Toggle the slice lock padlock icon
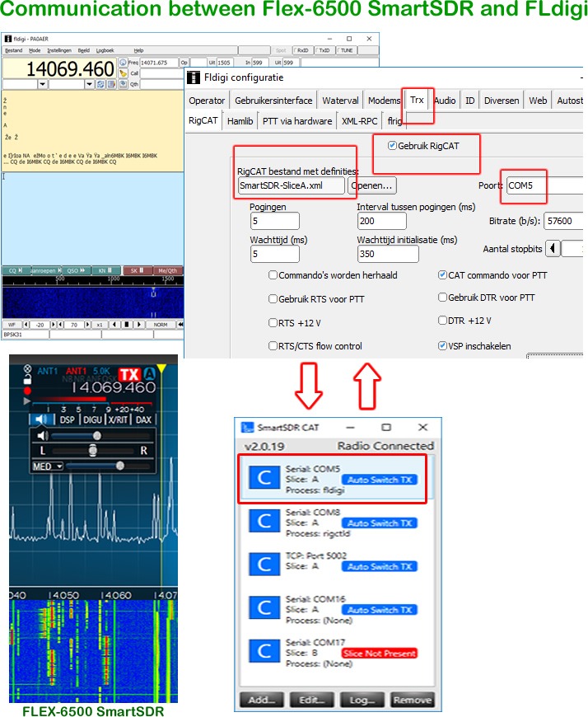588x717 pixels. (27, 379)
